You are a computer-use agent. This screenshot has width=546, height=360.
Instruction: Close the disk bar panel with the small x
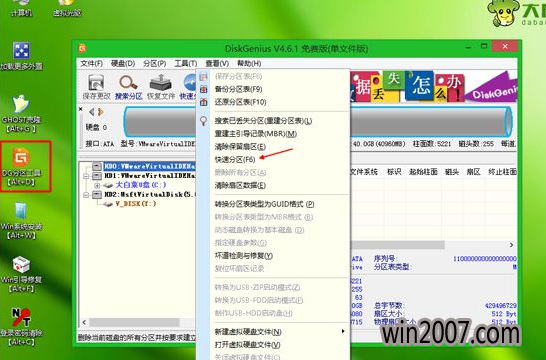coord(81,109)
